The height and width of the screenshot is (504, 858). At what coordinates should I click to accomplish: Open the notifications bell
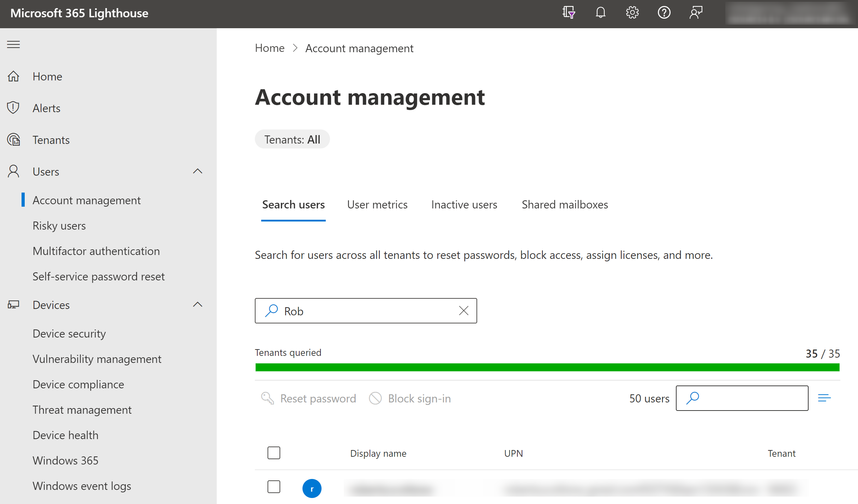600,13
